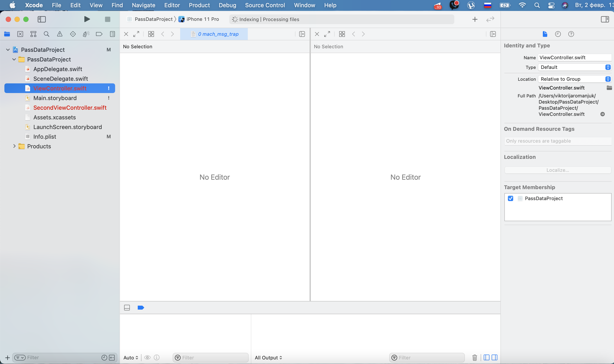This screenshot has width=614, height=364.
Task: Show the File inspector
Action: [x=545, y=34]
